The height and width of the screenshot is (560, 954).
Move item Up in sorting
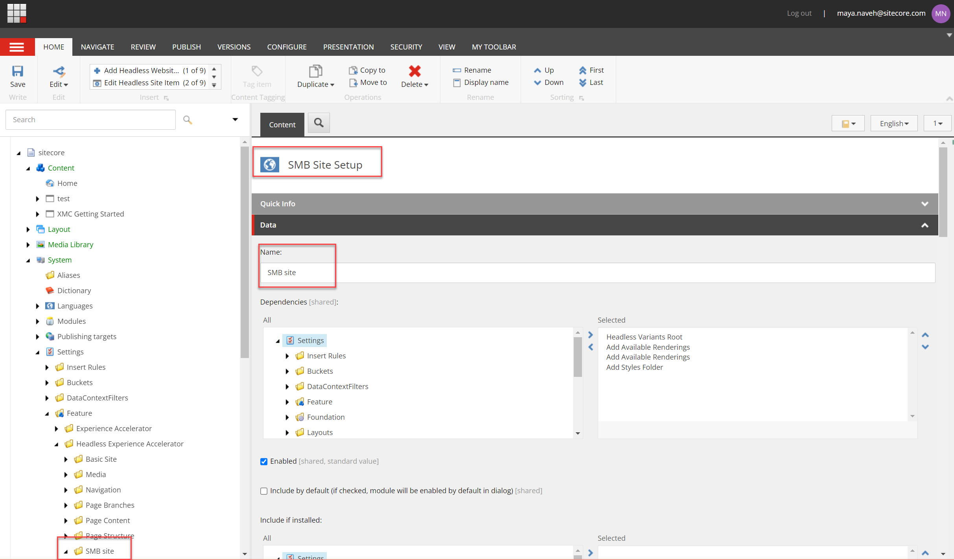point(544,70)
